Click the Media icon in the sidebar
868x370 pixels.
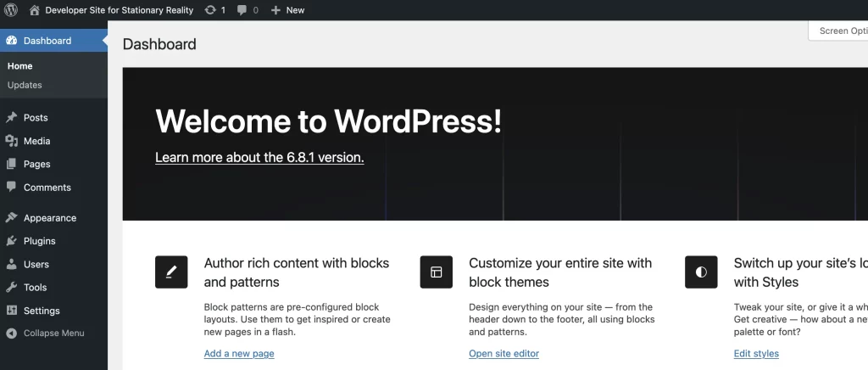[x=11, y=141]
